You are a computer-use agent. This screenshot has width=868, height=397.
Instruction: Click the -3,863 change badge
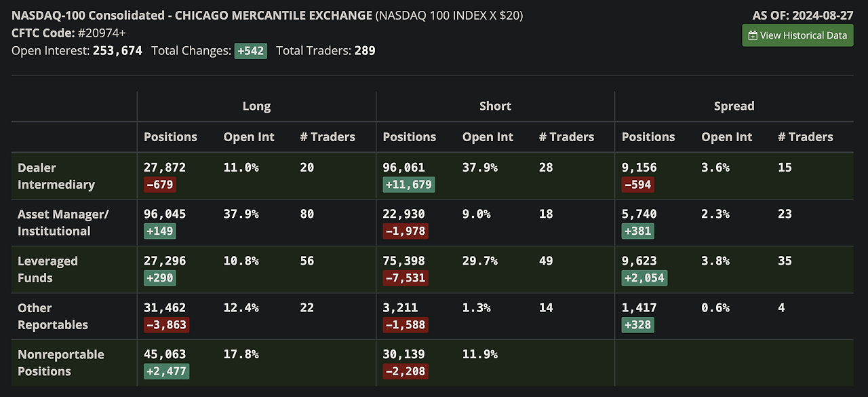166,325
